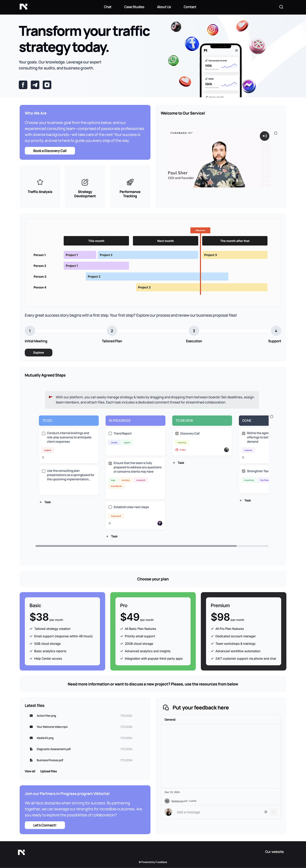Open the Instagram social icon under headline
This screenshot has height=868, width=306.
click(47, 85)
